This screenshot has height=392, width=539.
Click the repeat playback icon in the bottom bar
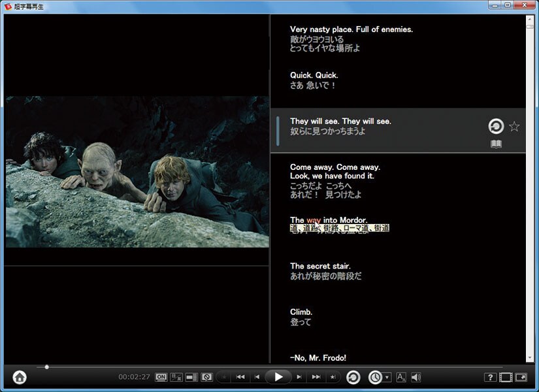coord(353,377)
